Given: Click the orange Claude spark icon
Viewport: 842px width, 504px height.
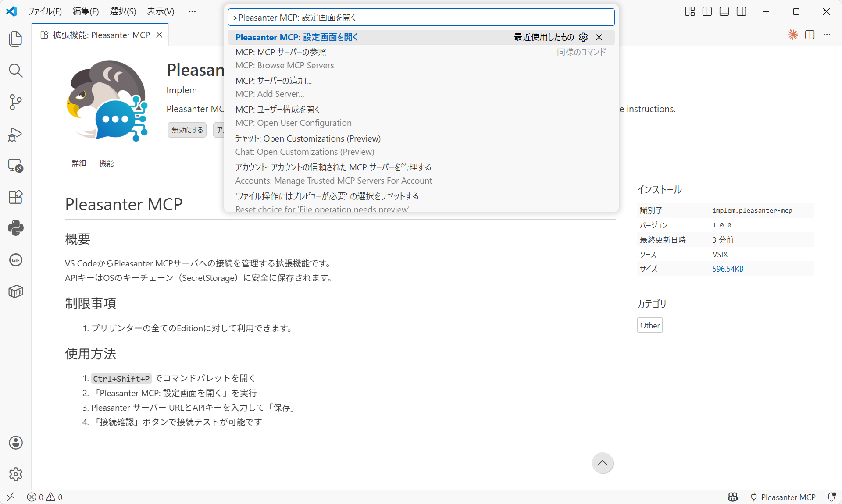Looking at the screenshot, I should pyautogui.click(x=793, y=35).
